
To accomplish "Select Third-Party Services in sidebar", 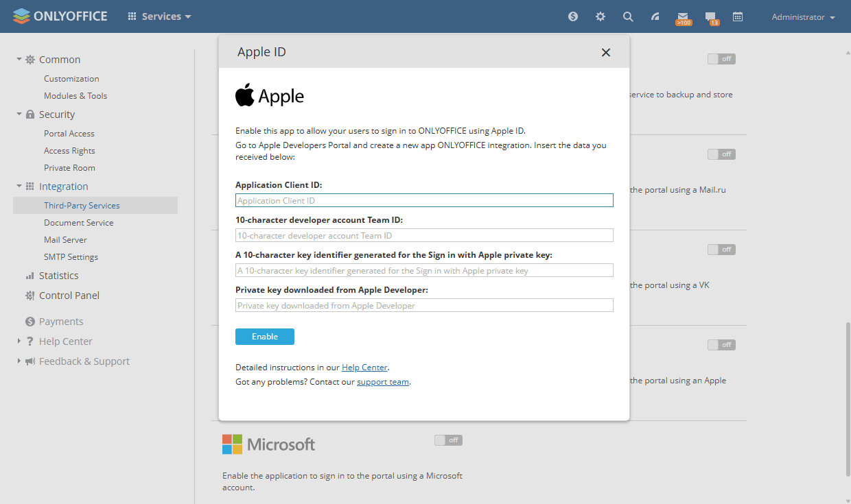I will (95, 206).
